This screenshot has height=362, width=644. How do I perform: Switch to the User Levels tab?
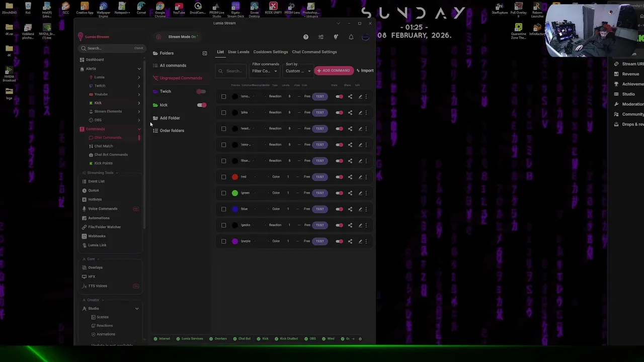pyautogui.click(x=238, y=52)
